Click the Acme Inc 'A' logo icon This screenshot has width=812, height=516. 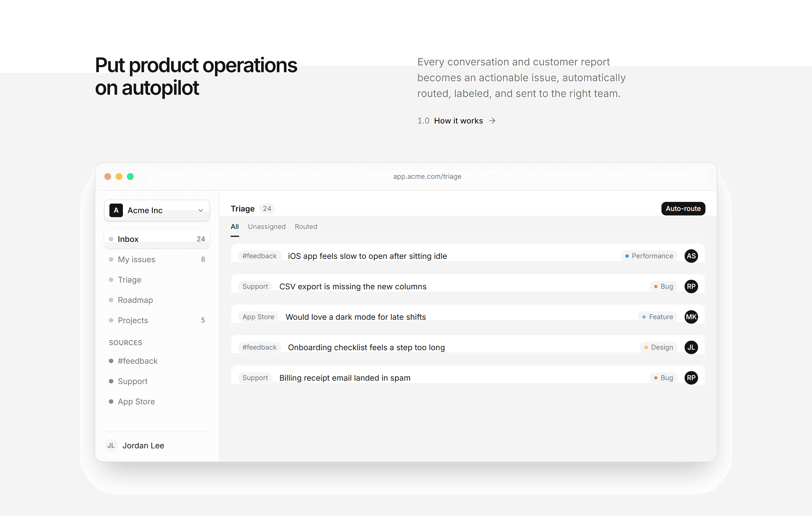pos(116,210)
